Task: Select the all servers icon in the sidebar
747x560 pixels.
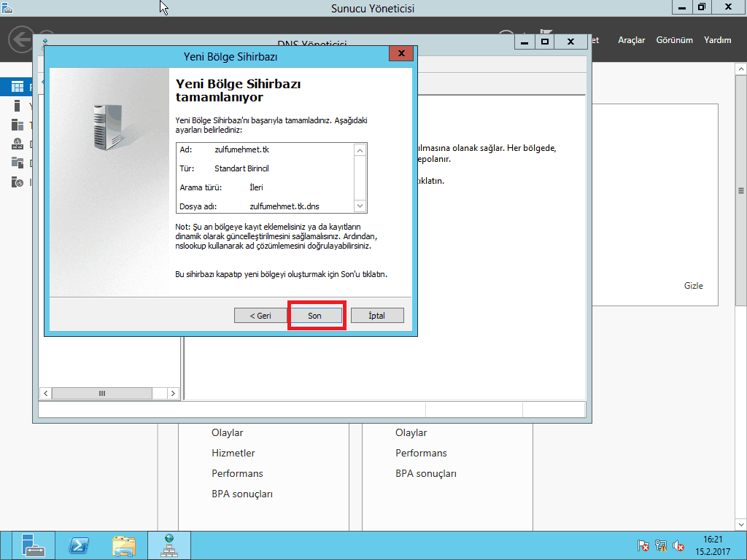Action: (18, 125)
